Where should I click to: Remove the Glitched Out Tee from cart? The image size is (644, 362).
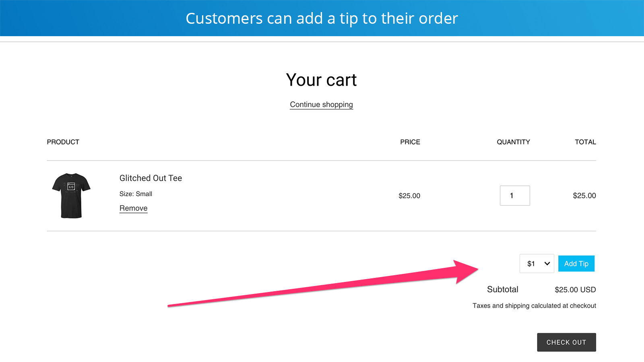pyautogui.click(x=133, y=208)
